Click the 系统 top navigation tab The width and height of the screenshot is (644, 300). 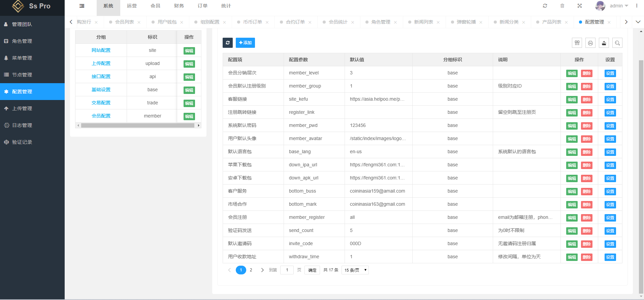[108, 6]
